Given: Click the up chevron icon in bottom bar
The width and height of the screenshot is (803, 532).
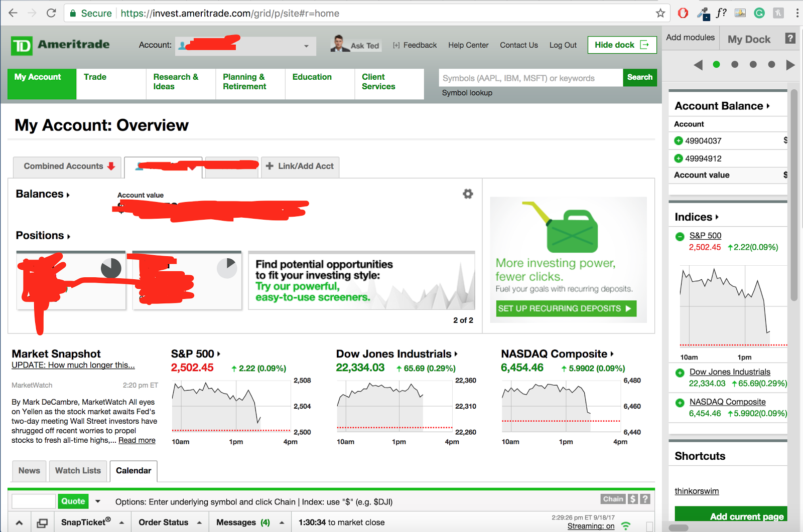Looking at the screenshot, I should click(x=19, y=522).
